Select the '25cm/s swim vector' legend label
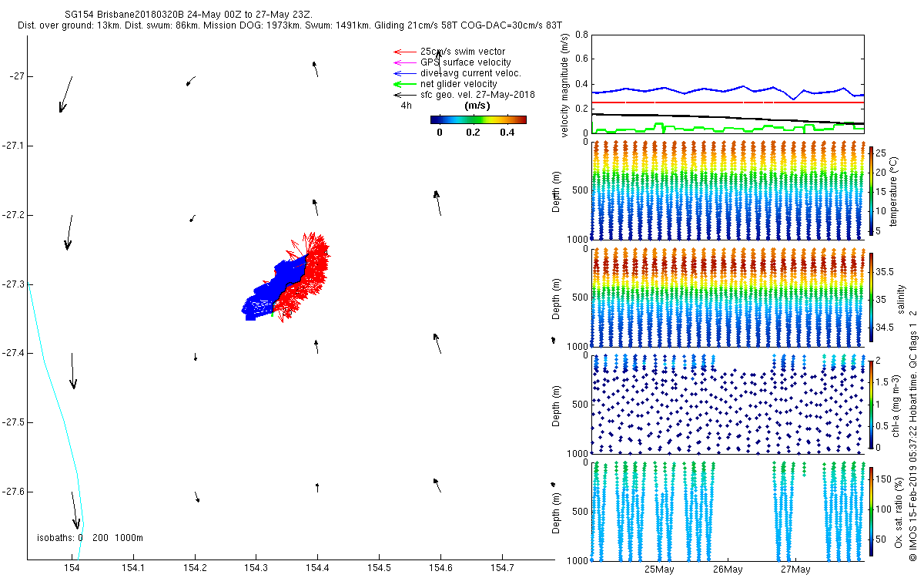924x578 pixels. pos(463,52)
